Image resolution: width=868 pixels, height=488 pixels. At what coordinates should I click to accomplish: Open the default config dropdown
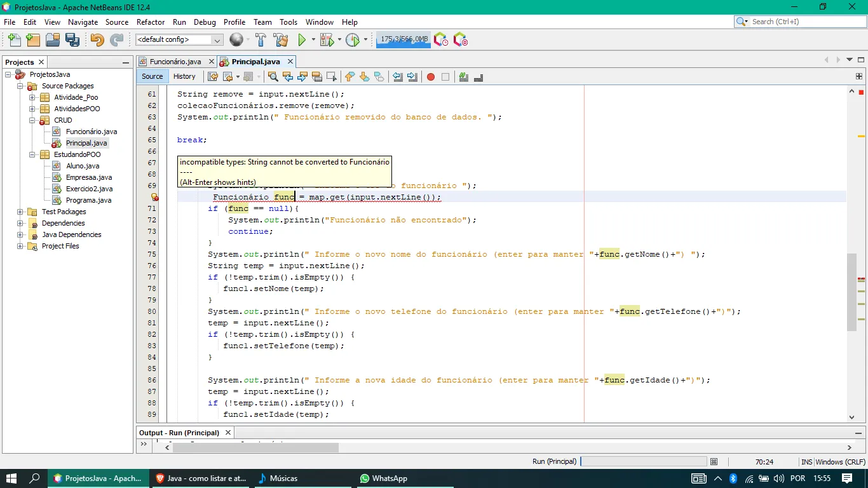pos(179,39)
